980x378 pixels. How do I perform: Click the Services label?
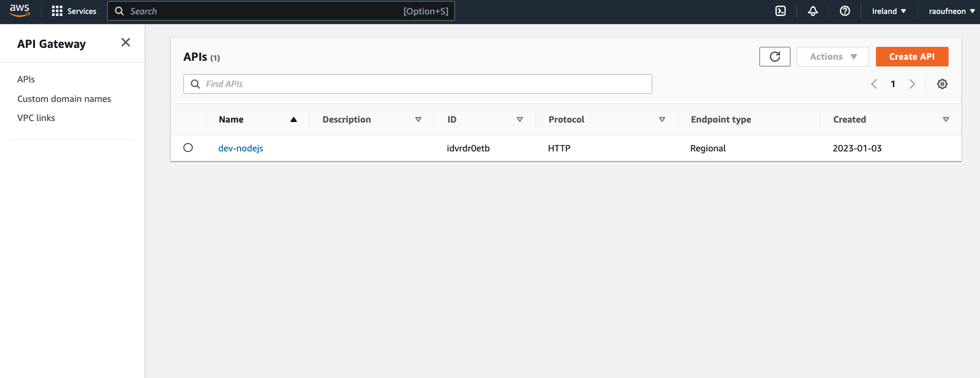(82, 11)
